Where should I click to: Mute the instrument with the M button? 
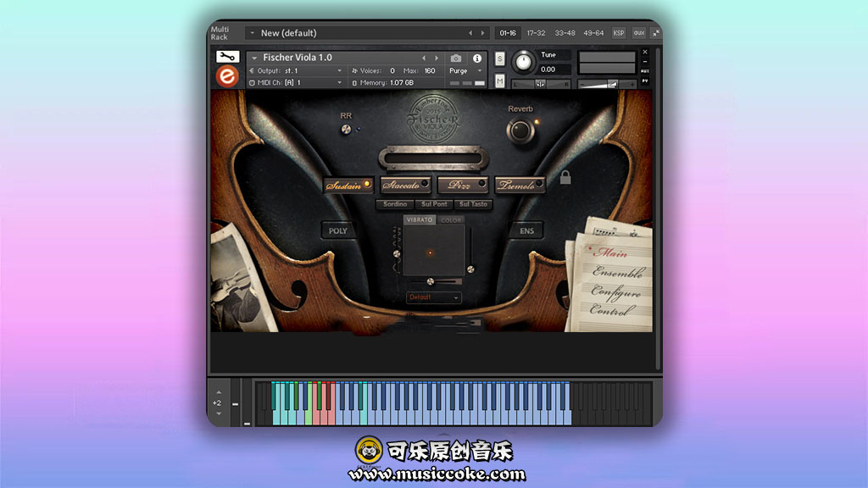pyautogui.click(x=500, y=81)
